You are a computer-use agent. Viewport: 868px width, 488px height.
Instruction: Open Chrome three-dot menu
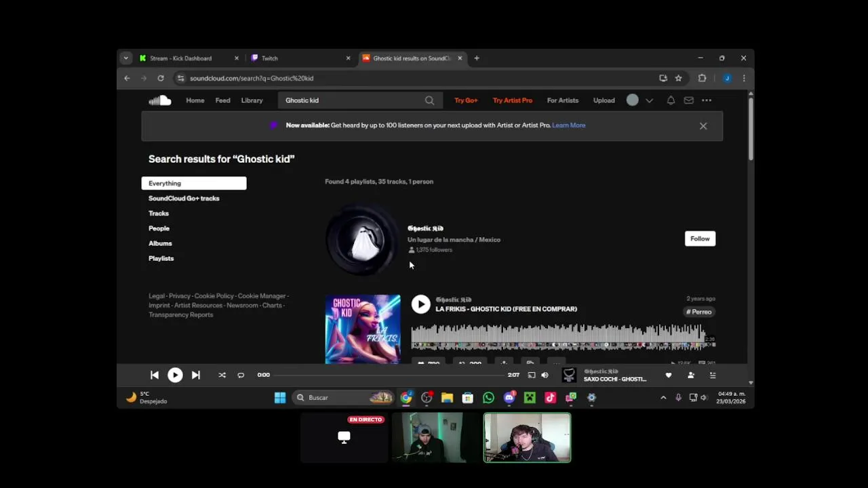(x=744, y=78)
